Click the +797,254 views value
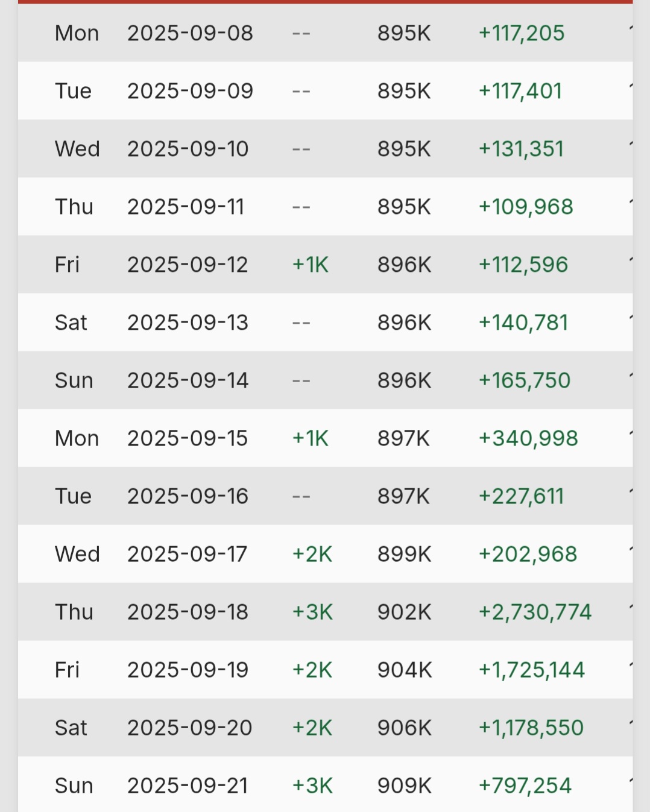650x812 pixels. (x=525, y=785)
